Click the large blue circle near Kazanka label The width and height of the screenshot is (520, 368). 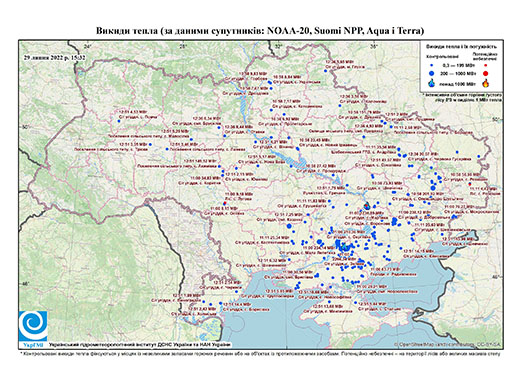(289, 226)
